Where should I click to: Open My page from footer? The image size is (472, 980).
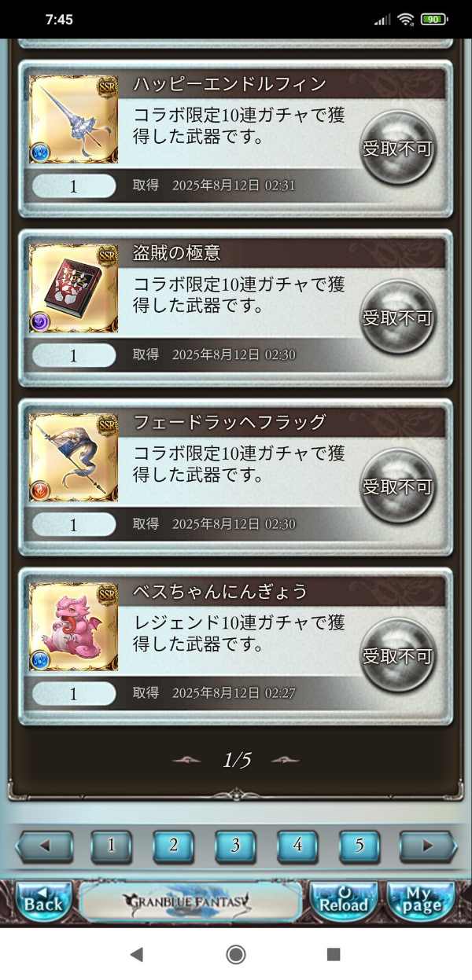pos(421,901)
